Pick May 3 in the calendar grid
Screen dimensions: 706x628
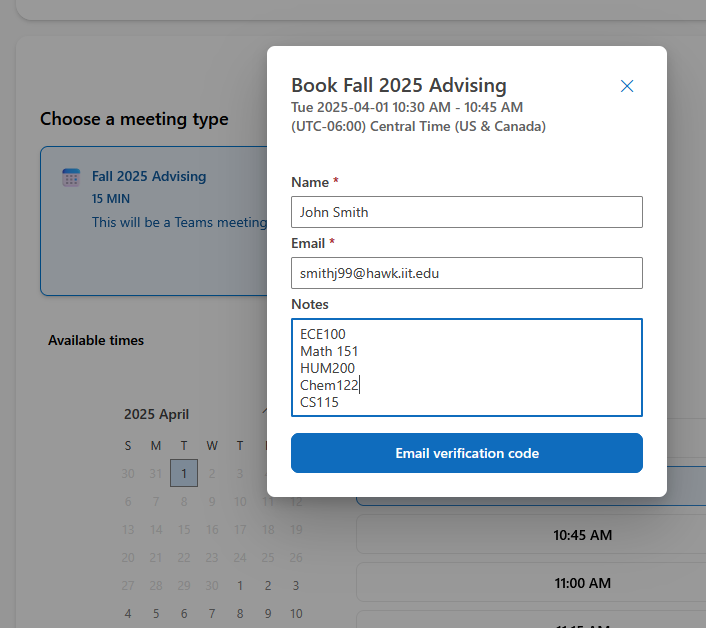(x=296, y=585)
